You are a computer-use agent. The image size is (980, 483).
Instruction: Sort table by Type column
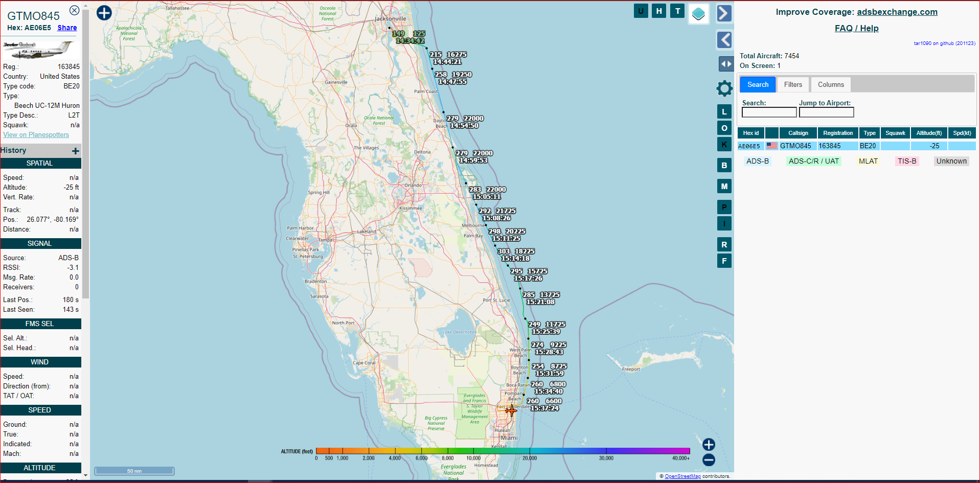point(870,133)
